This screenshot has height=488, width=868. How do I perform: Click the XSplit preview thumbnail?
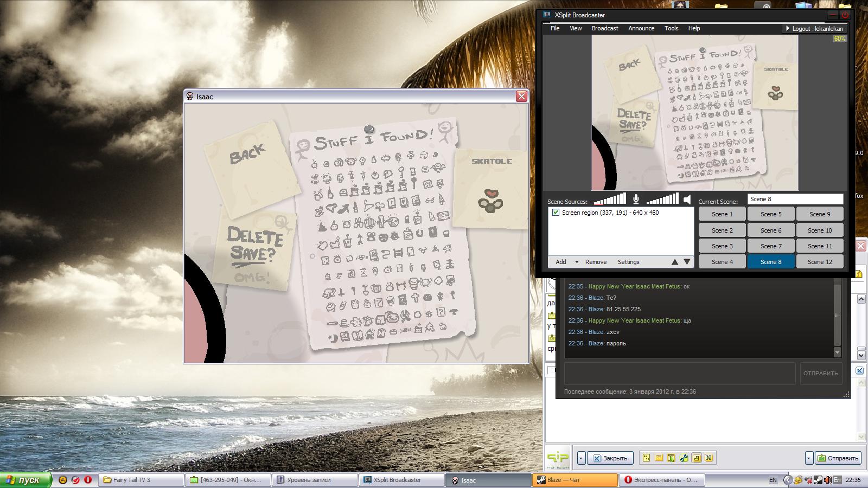tap(694, 113)
